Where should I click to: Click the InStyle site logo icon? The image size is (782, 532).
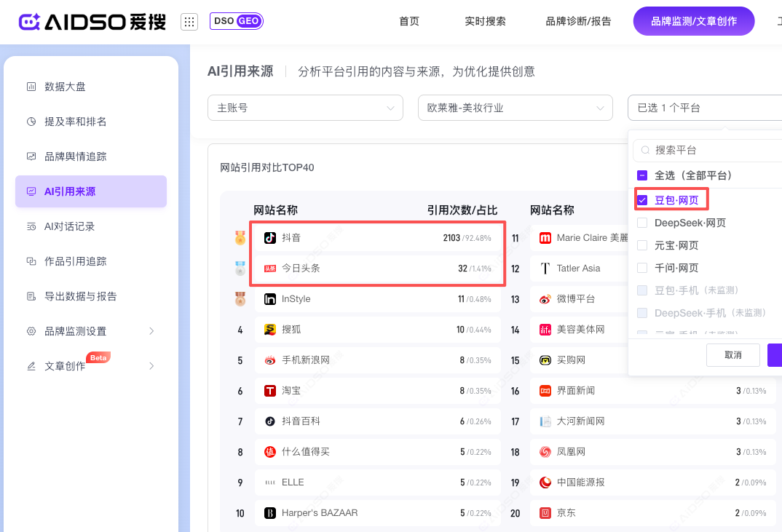[x=270, y=299]
